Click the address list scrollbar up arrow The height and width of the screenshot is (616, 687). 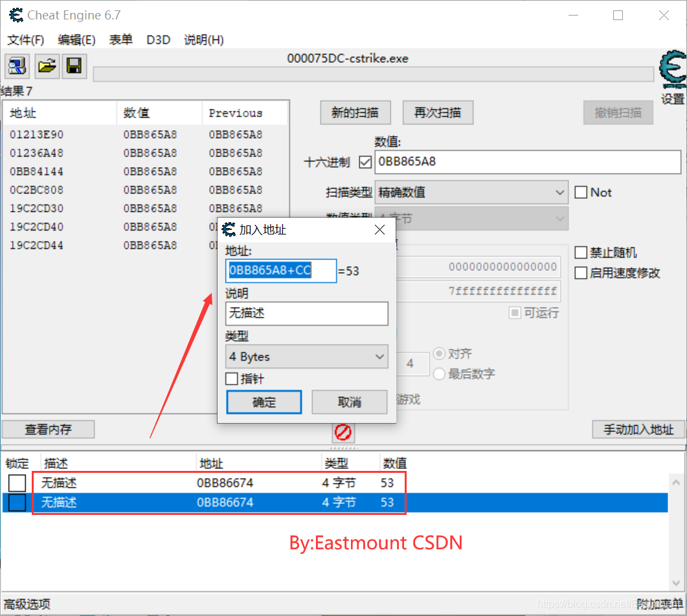point(676,483)
